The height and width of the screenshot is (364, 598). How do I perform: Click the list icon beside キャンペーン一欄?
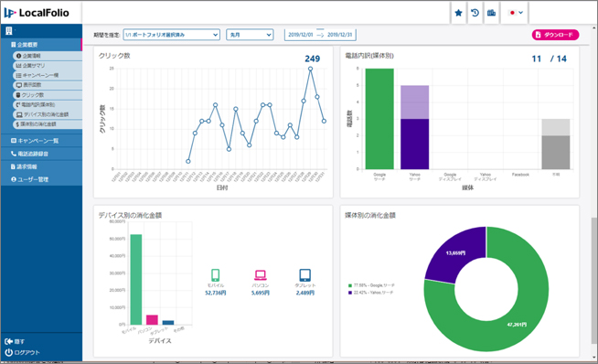click(x=18, y=76)
